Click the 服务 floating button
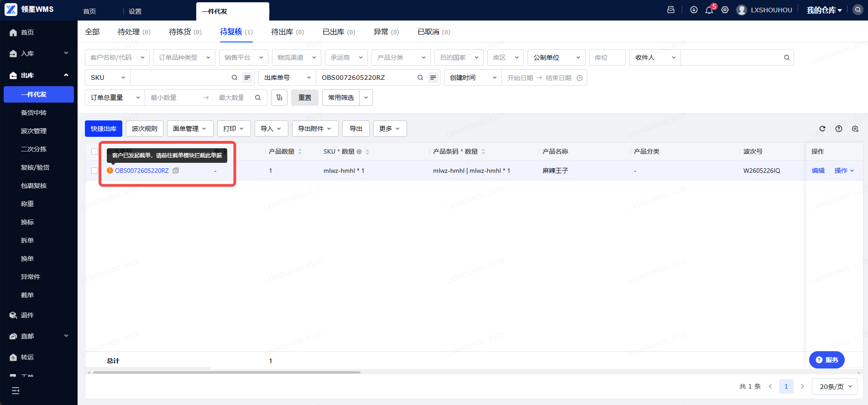868x405 pixels. [827, 360]
